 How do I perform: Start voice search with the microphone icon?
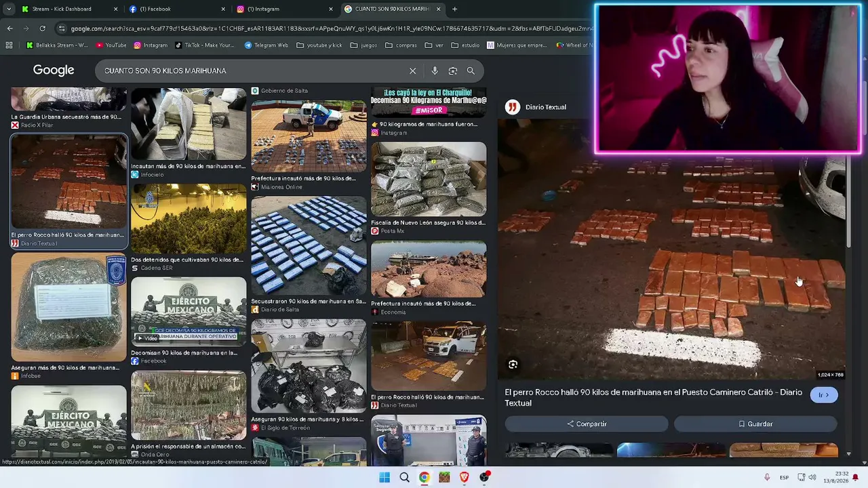pos(435,70)
